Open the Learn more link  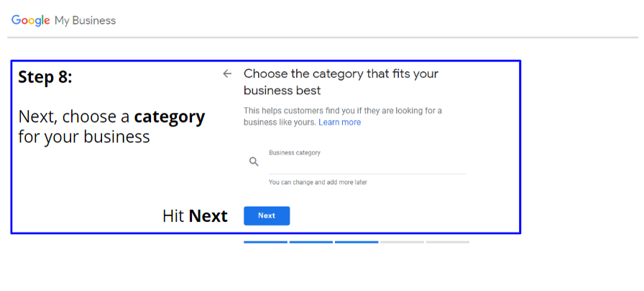340,122
